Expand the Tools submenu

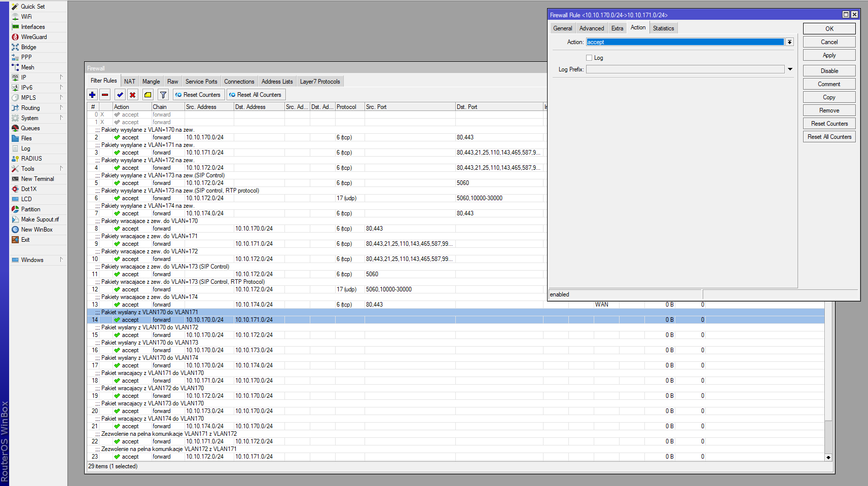click(x=61, y=169)
